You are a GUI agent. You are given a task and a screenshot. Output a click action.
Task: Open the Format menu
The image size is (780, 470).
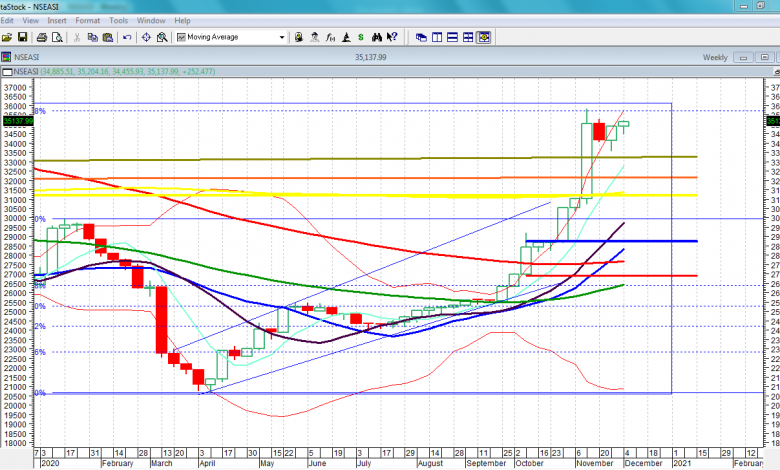coord(88,20)
